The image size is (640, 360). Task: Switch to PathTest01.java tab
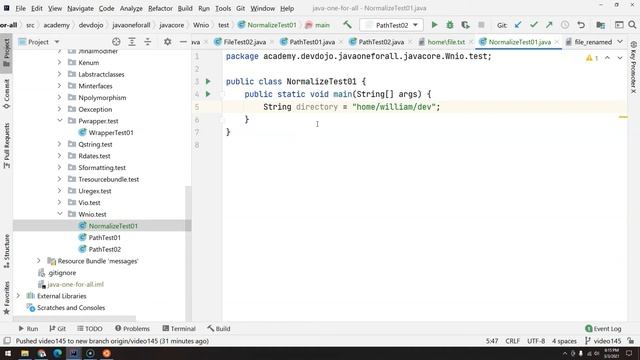(312, 42)
